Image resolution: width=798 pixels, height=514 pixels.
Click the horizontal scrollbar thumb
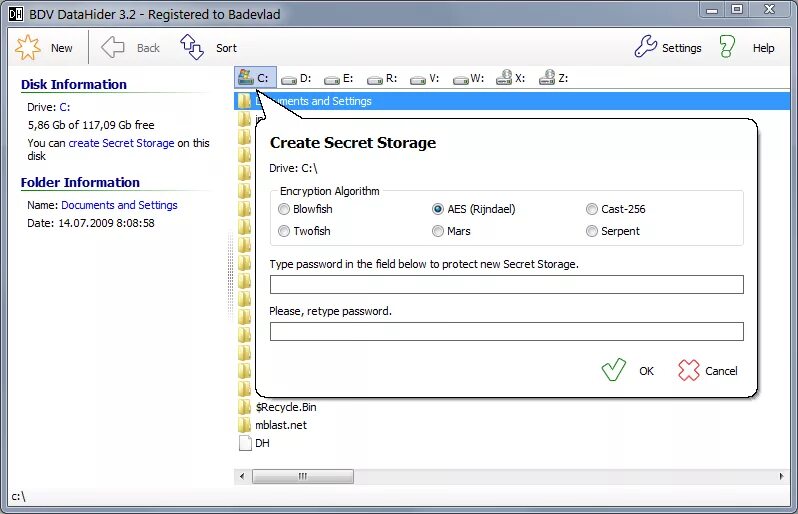coord(303,476)
